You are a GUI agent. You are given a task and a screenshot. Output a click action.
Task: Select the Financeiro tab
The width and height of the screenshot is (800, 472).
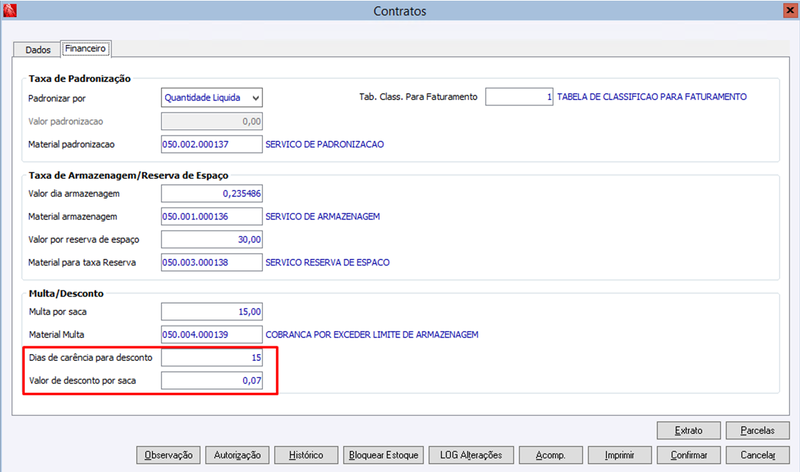(x=85, y=48)
